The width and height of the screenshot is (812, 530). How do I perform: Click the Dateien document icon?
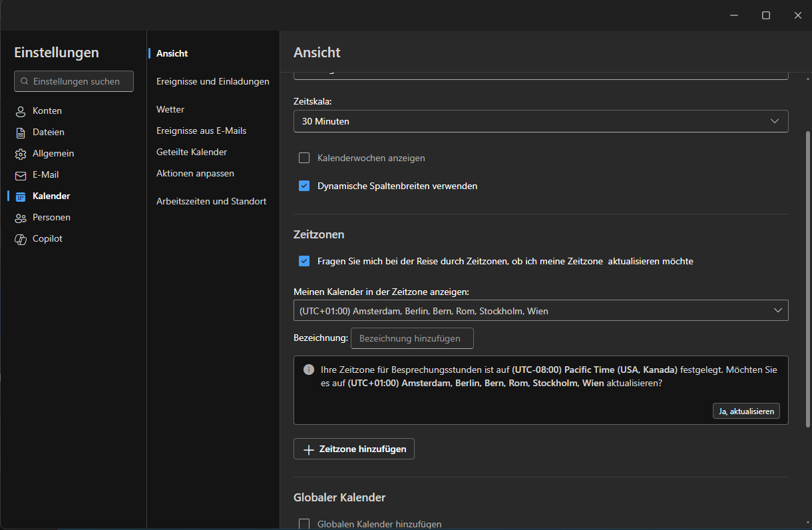click(21, 132)
